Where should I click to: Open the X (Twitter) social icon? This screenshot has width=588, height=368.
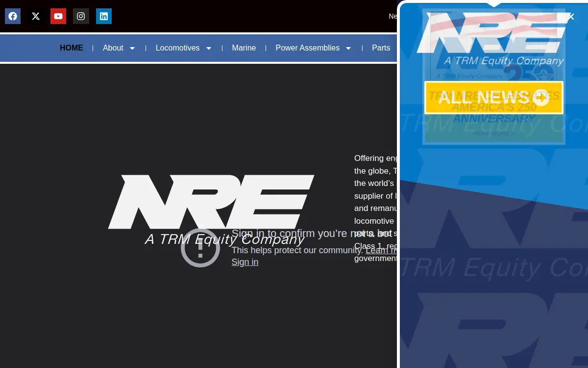(x=36, y=16)
